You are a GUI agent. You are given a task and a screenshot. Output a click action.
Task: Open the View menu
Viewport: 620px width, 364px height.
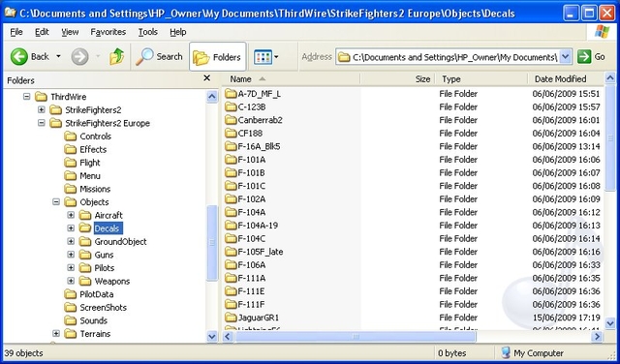point(70,32)
